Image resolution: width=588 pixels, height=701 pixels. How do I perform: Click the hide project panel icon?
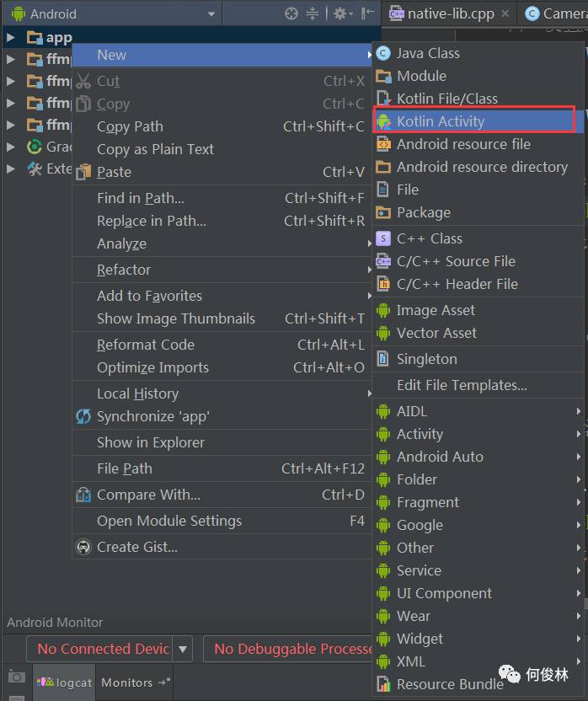click(367, 13)
